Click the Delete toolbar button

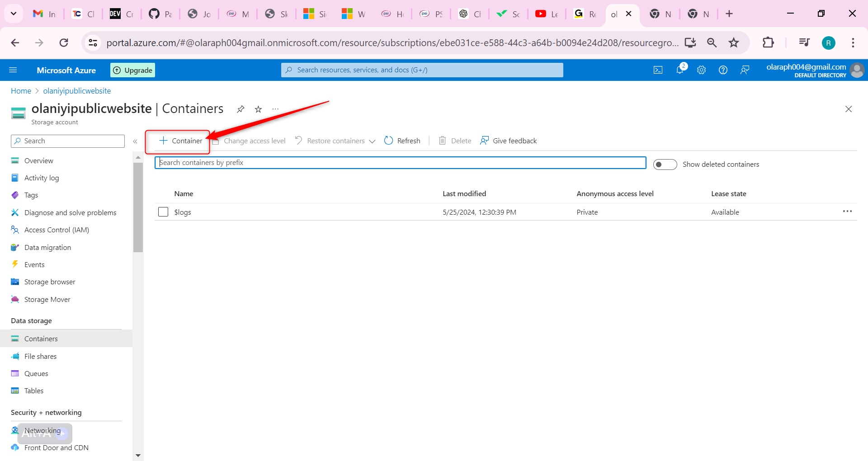[455, 141]
